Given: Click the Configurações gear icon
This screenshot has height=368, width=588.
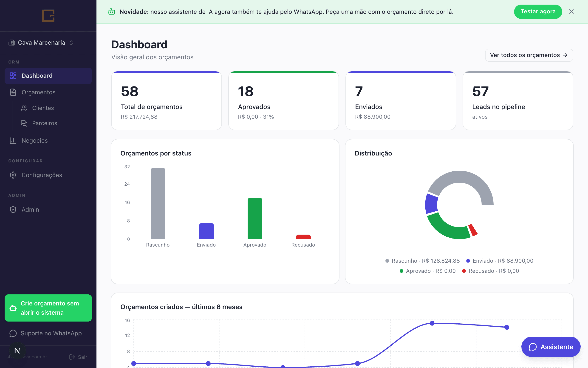Looking at the screenshot, I should pos(13,175).
